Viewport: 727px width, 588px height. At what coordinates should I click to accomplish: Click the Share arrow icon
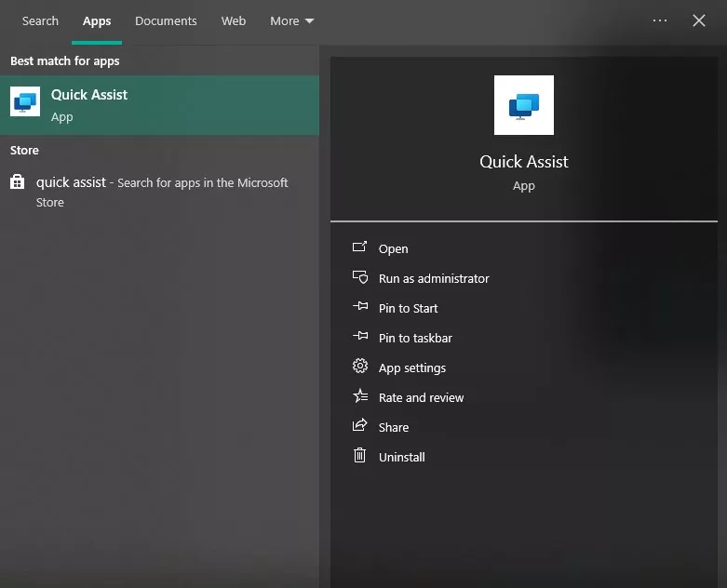(360, 425)
